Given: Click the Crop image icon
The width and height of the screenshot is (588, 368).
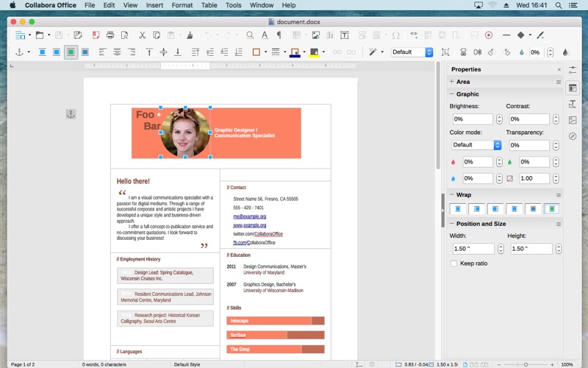Looking at the screenshot, I should point(445,52).
